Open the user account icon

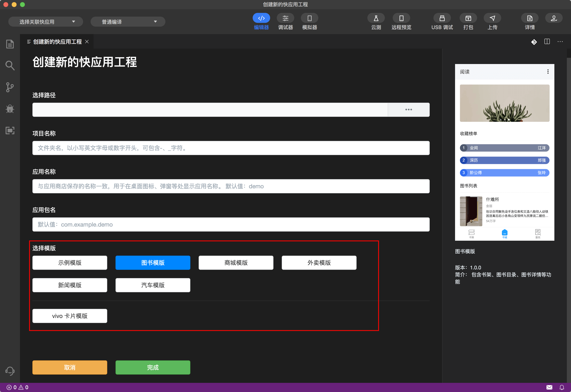pos(554,18)
